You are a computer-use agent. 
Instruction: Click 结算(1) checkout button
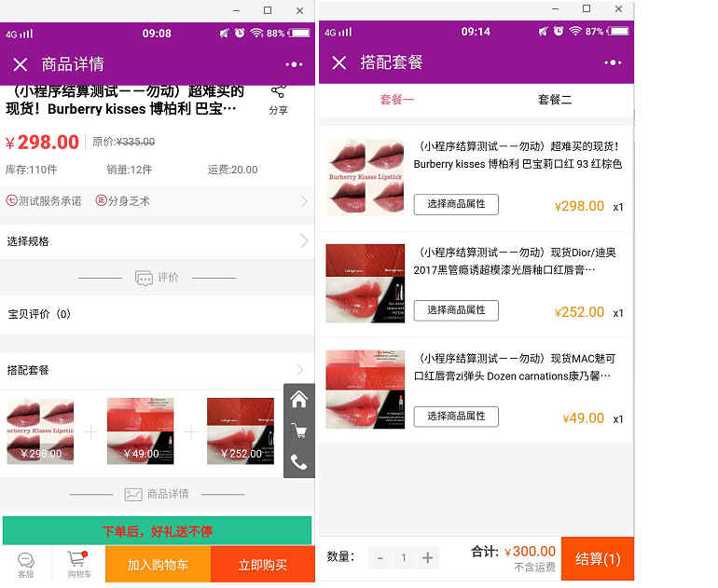pyautogui.click(x=598, y=559)
